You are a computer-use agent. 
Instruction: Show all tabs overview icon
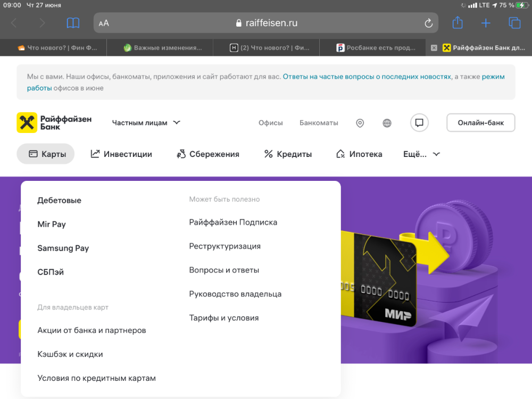click(514, 23)
